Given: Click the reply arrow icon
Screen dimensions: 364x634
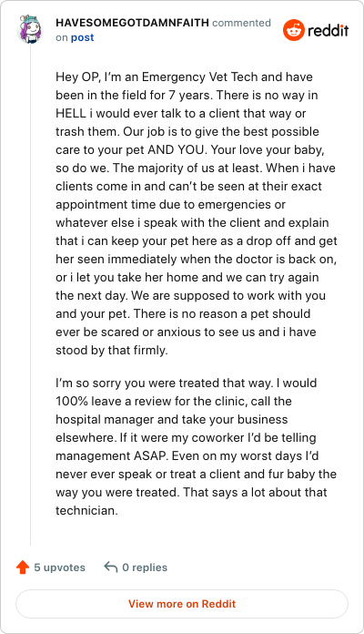Looking at the screenshot, I should tap(111, 567).
